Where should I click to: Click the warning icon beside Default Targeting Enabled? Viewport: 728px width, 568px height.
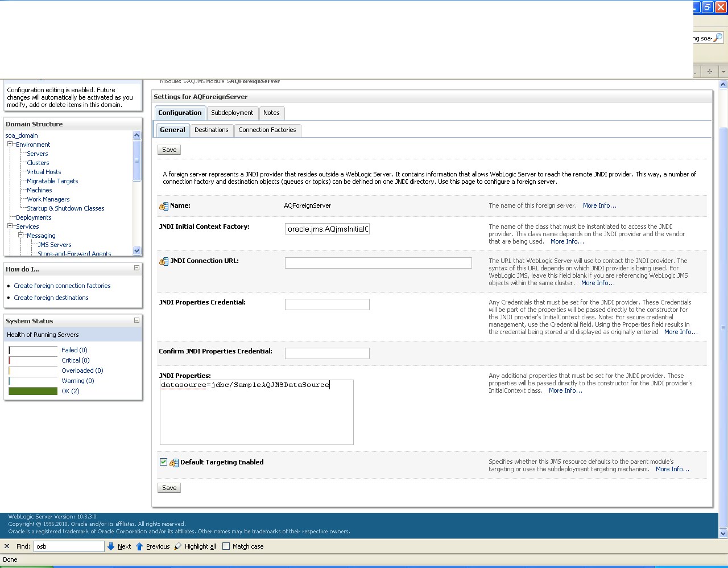coord(174,463)
